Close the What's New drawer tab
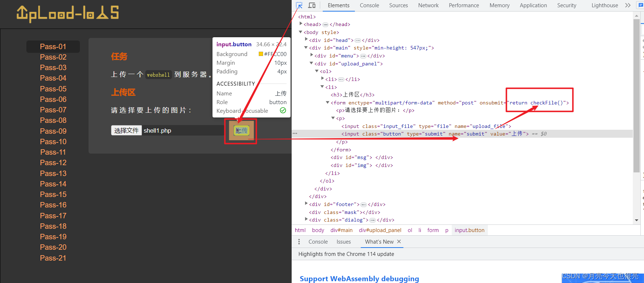Viewport: 644px width, 283px height. pyautogui.click(x=399, y=241)
